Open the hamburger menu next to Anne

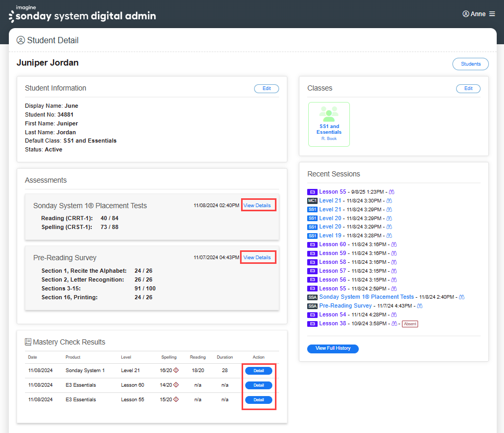point(492,14)
